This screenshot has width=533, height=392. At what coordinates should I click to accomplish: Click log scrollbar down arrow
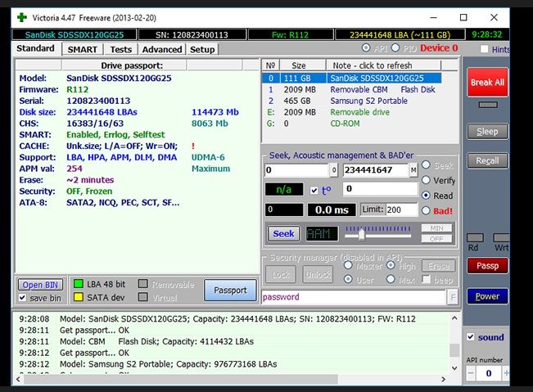(454, 368)
